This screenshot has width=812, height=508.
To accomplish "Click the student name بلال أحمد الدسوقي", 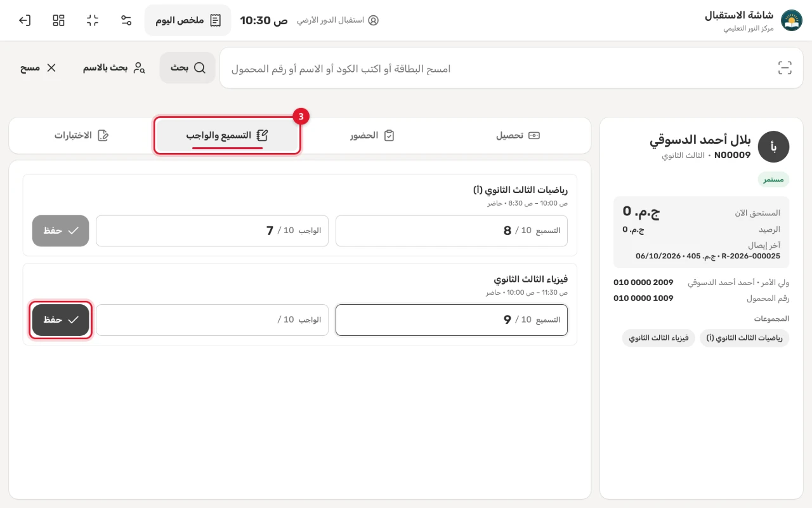I will 700,140.
